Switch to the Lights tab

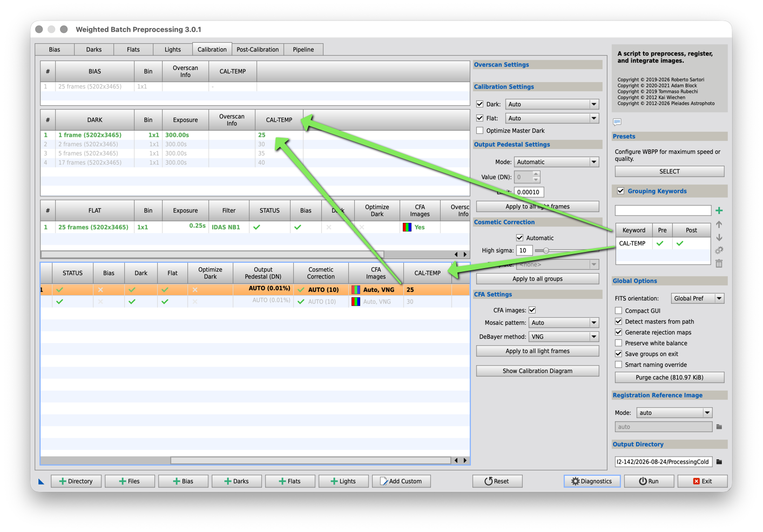(x=173, y=50)
